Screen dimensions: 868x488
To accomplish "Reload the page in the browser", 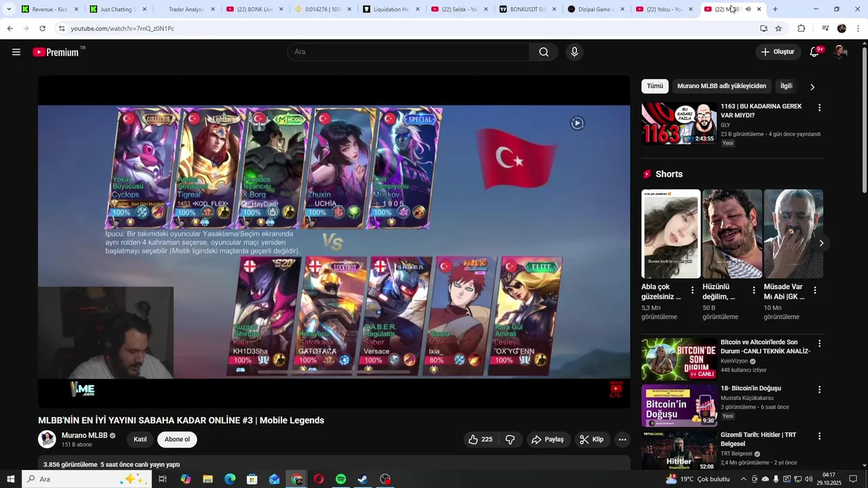I will pos(42,28).
